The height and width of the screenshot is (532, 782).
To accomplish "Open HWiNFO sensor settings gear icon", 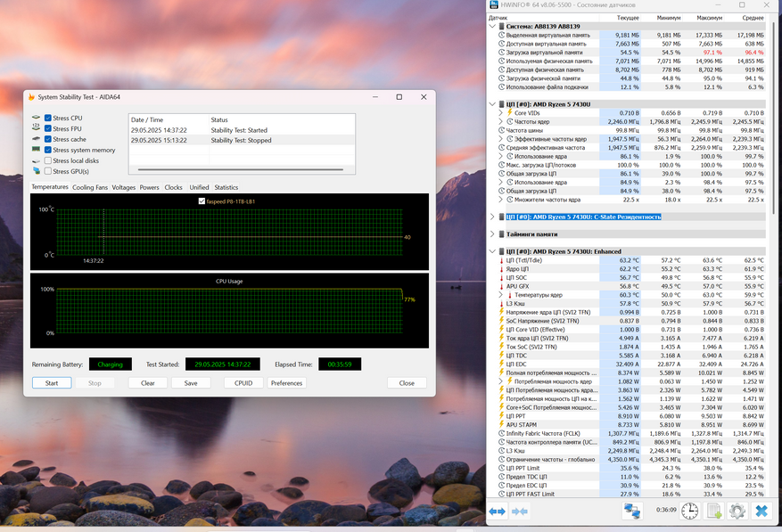I will coord(737,511).
